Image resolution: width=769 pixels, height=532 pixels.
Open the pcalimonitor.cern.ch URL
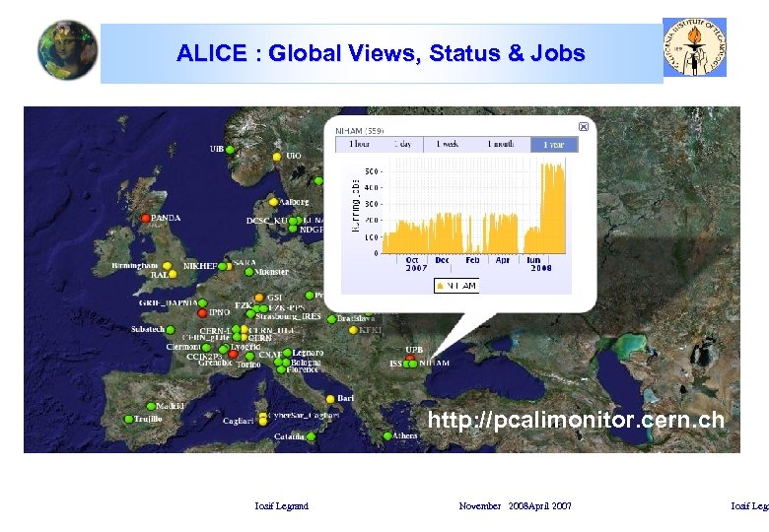click(x=576, y=421)
